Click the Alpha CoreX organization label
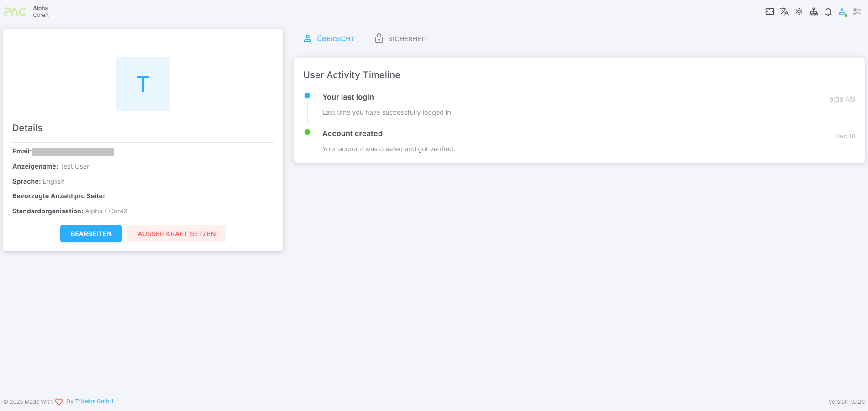The width and height of the screenshot is (868, 411). click(41, 11)
